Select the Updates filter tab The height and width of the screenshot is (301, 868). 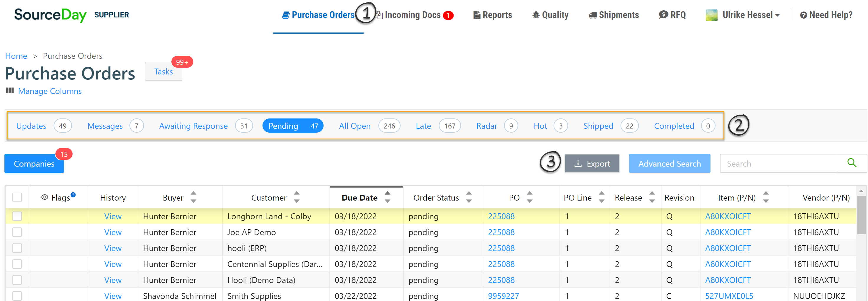point(44,126)
